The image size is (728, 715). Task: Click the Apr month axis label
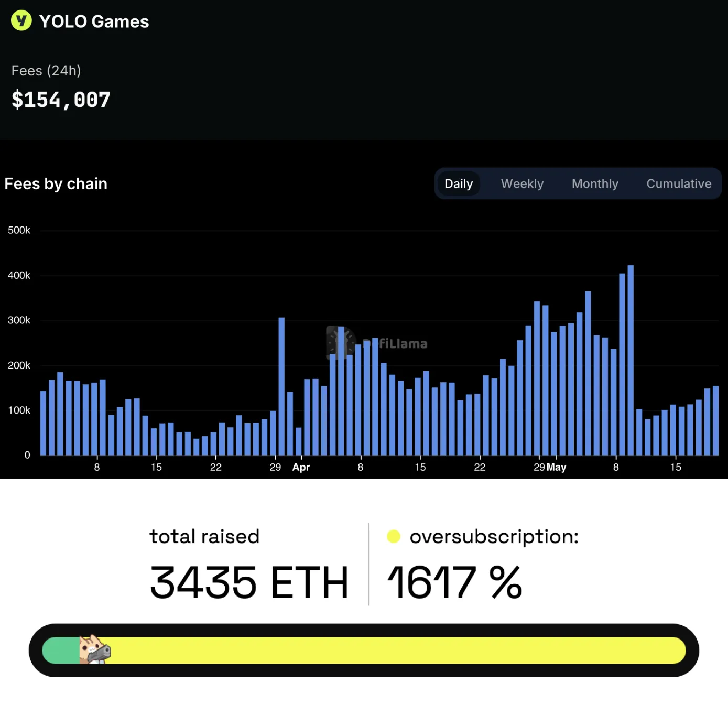pos(301,467)
